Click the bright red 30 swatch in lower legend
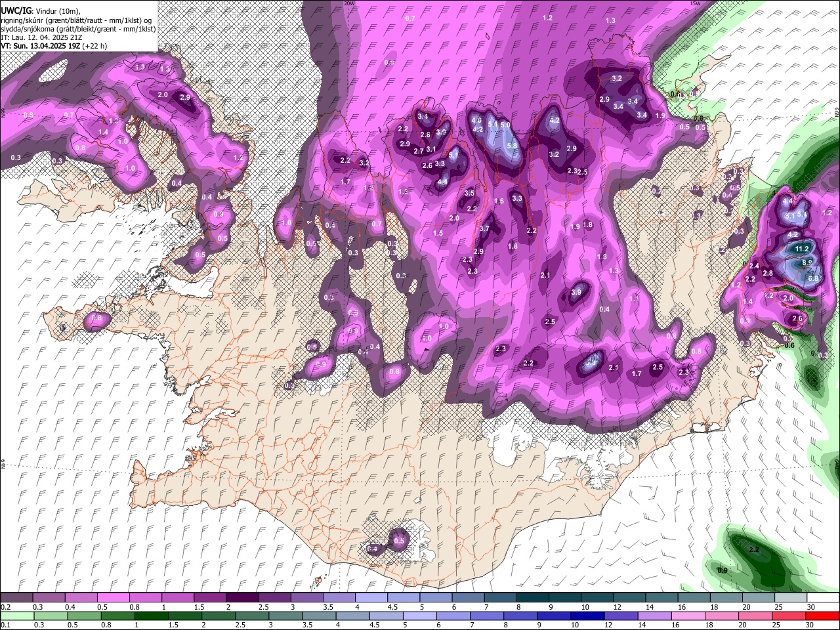840x630 pixels. 822,616
